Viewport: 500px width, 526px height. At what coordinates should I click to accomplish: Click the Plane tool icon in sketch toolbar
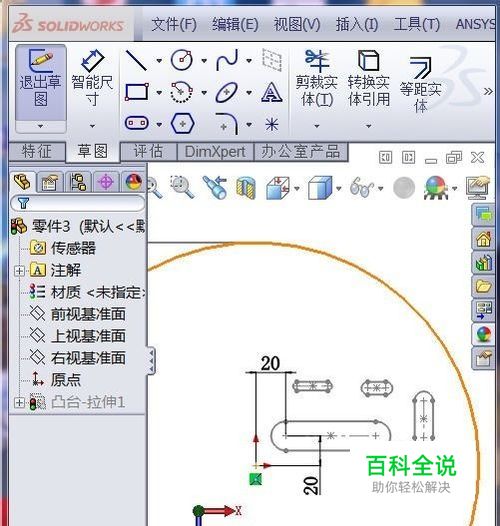(x=272, y=60)
